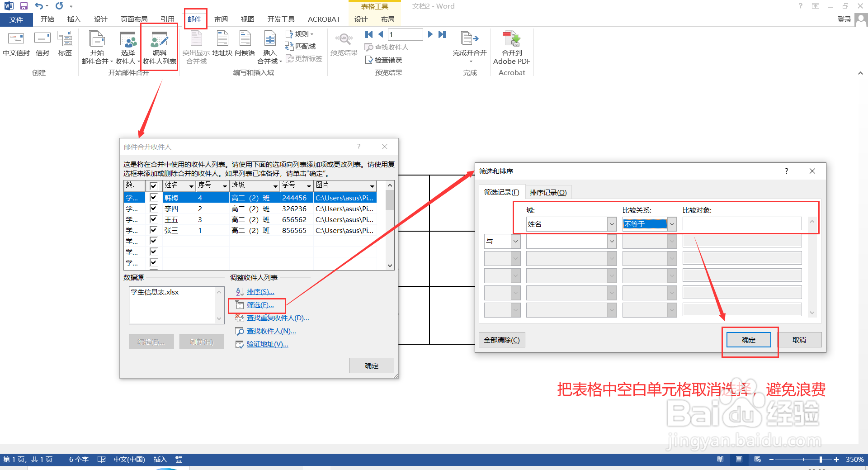Open the 姓名 column filter dropdown
Viewport: 868px width, 470px height.
(x=192, y=185)
